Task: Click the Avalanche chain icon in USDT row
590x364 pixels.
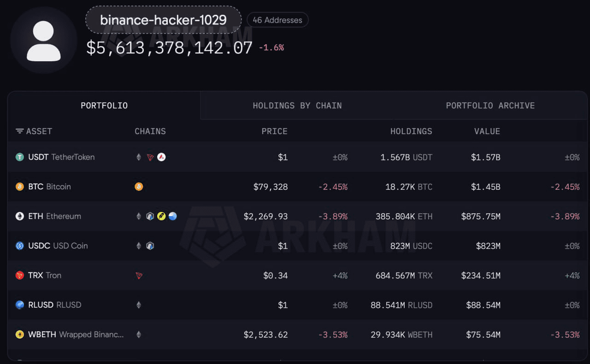Action: 161,157
